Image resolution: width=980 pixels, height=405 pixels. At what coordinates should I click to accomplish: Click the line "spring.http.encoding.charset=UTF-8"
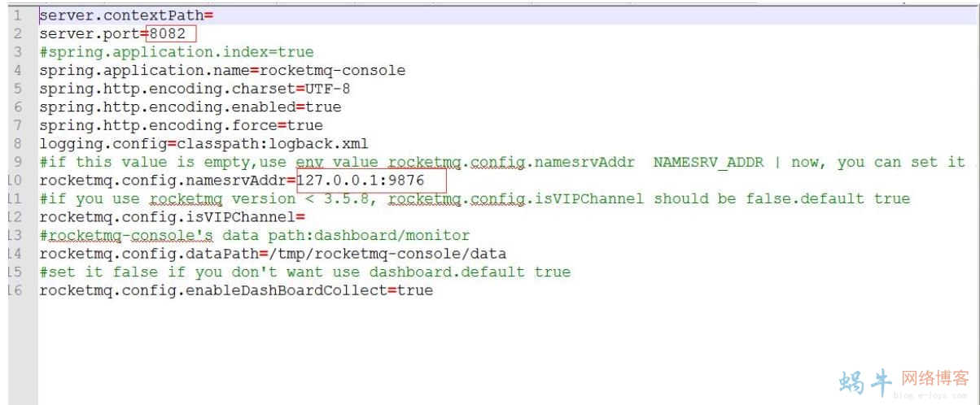pos(195,89)
